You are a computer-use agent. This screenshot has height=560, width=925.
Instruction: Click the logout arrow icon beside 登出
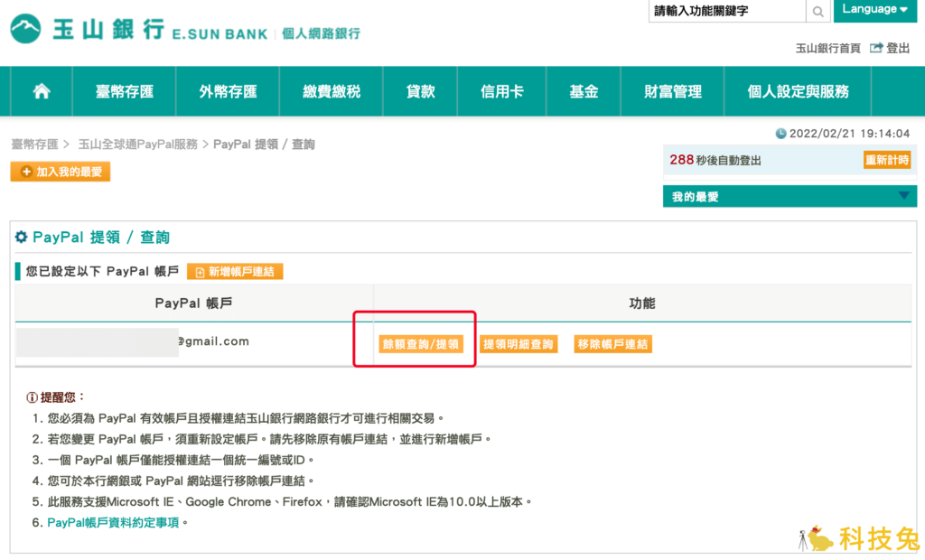[x=876, y=48]
